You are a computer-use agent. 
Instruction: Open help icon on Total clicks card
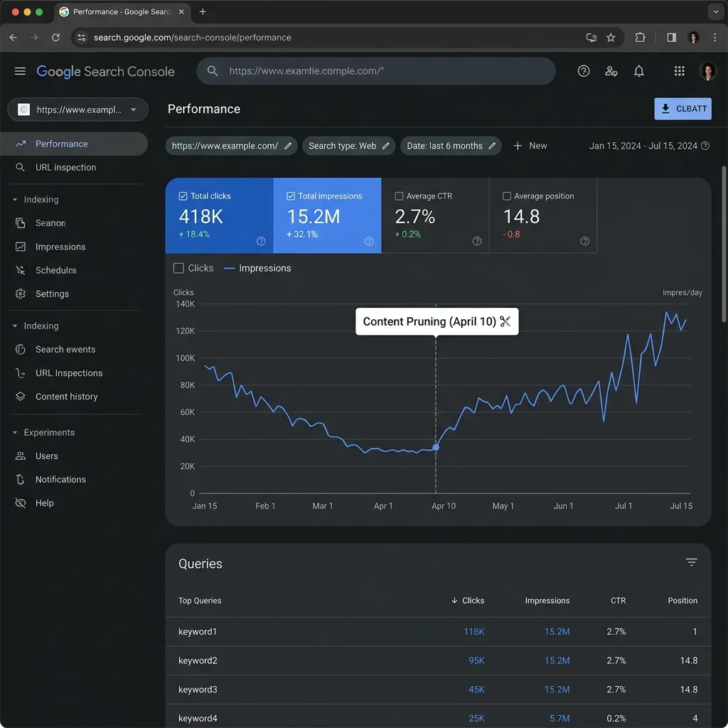tap(261, 241)
